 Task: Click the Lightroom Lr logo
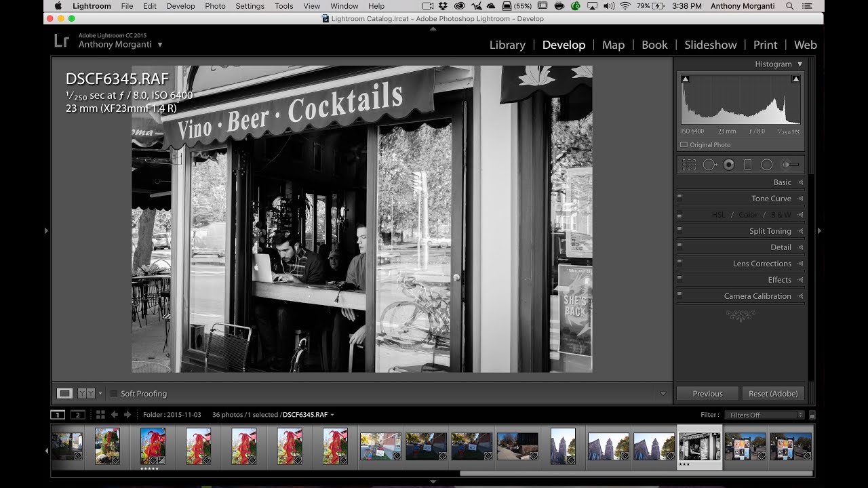coord(62,41)
